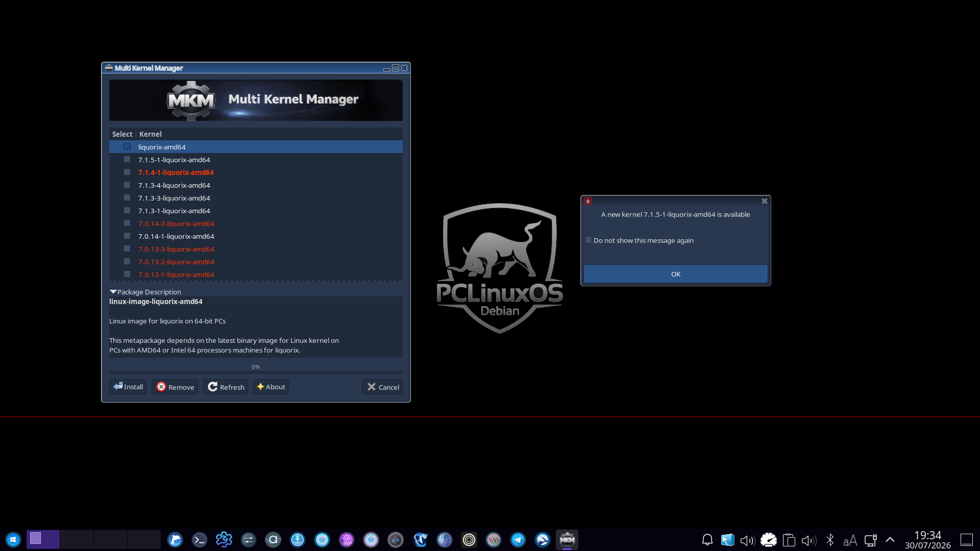980x551 pixels.
Task: Open the blue gear settings taskbar icon
Action: (x=224, y=540)
